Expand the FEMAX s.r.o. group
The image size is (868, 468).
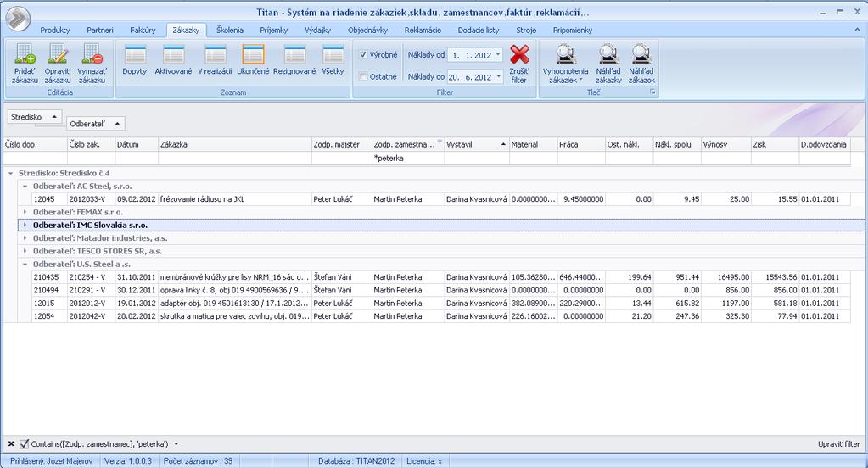[x=25, y=212]
